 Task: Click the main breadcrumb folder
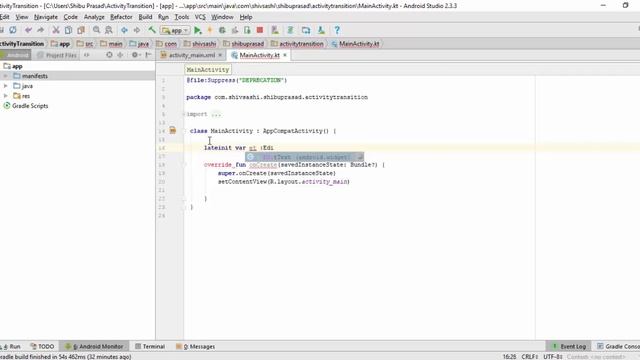click(x=111, y=44)
